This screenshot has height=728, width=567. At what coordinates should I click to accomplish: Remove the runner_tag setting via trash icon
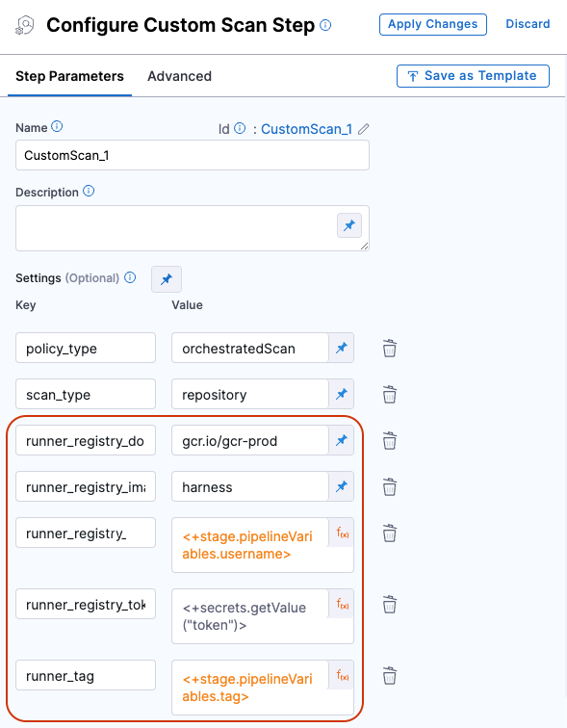[389, 676]
